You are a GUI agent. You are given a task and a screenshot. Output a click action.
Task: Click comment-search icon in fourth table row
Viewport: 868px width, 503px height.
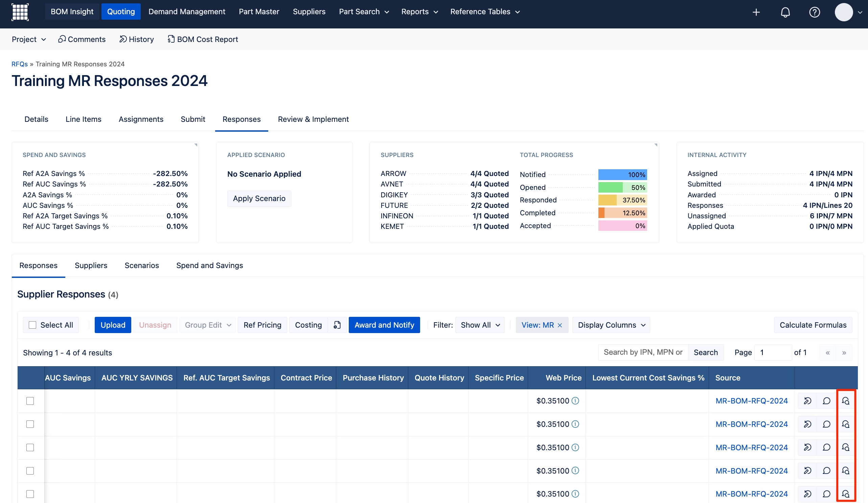pos(846,471)
